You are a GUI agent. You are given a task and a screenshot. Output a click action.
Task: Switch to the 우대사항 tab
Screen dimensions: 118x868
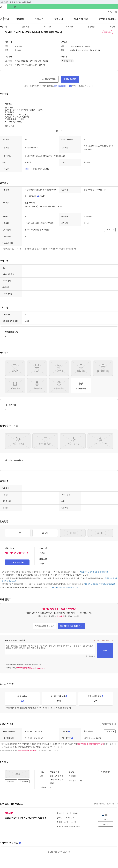point(47,27)
